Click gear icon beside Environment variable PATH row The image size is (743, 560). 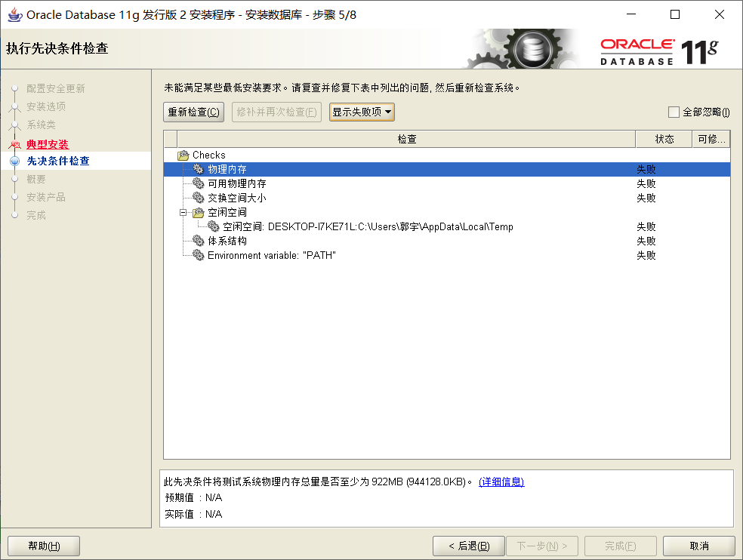click(198, 255)
